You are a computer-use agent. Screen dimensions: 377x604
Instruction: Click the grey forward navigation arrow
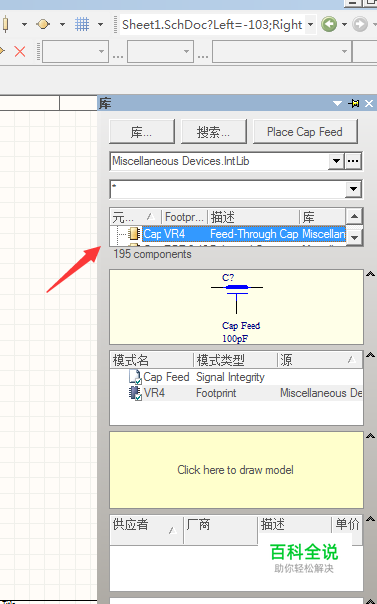tap(360, 25)
